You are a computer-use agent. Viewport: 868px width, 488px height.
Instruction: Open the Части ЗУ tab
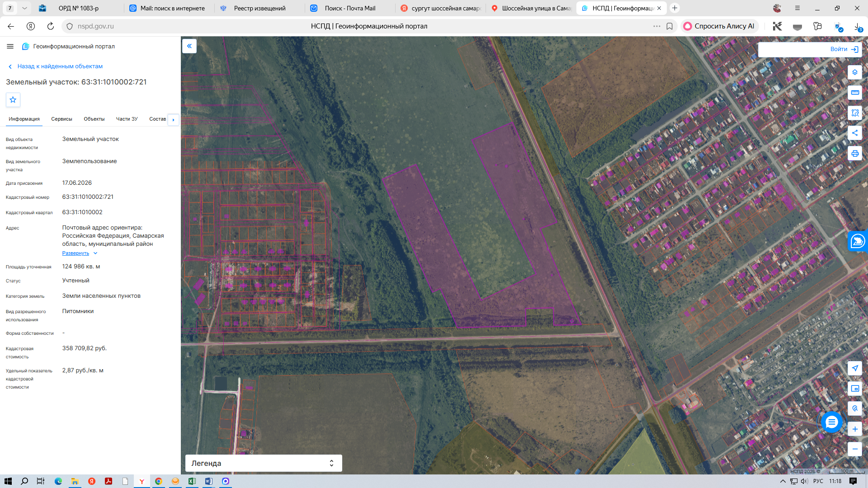pos(127,119)
